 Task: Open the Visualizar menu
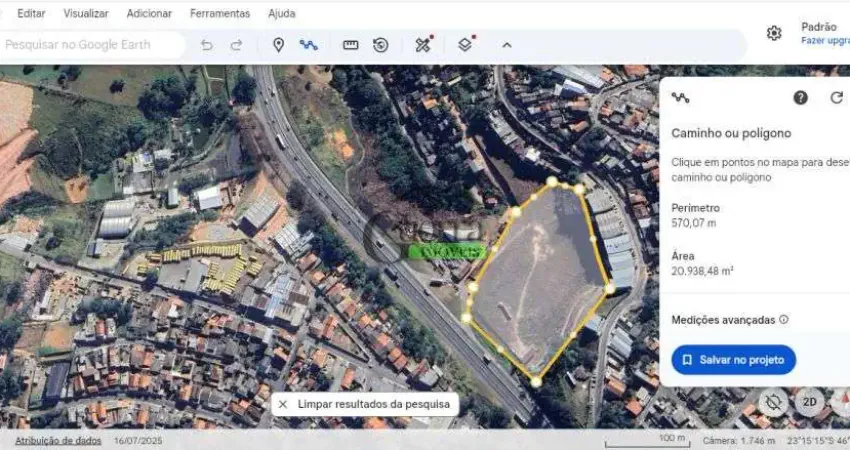pos(86,14)
